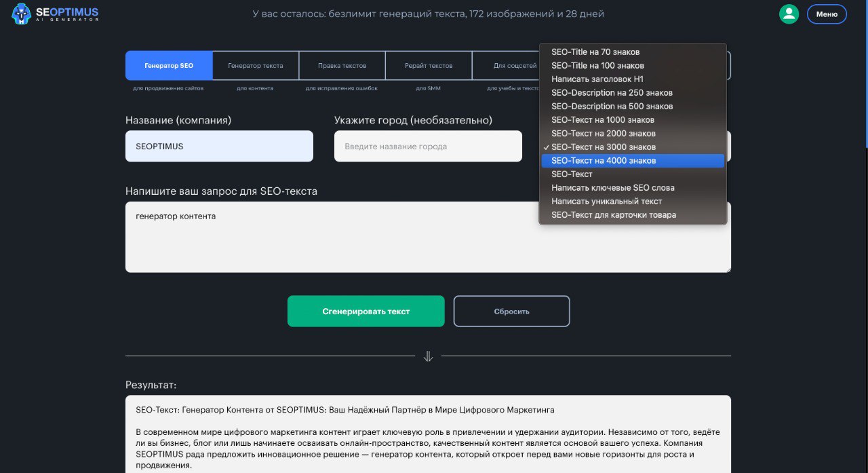Open the green user profile avatar
Screen dimensions: 868x473
coord(789,14)
